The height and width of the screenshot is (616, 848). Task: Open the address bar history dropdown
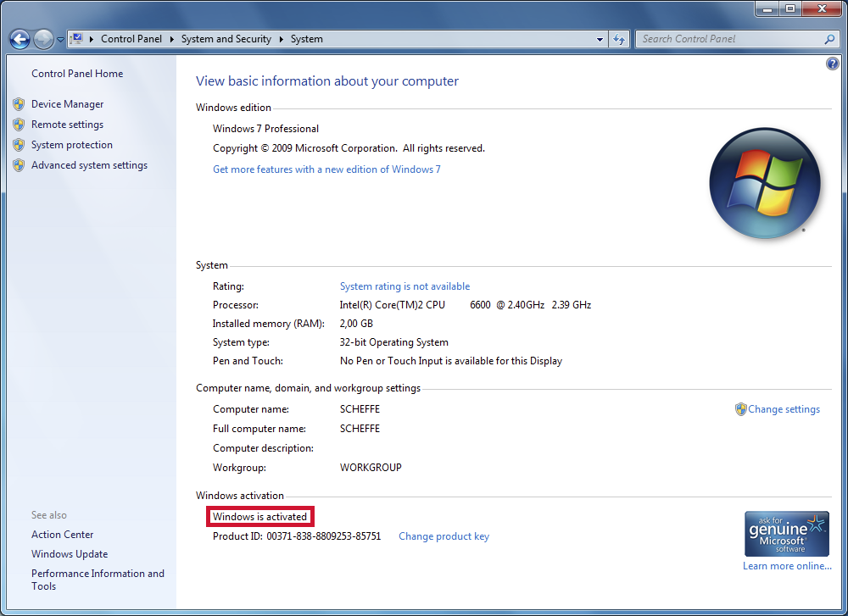pyautogui.click(x=600, y=39)
